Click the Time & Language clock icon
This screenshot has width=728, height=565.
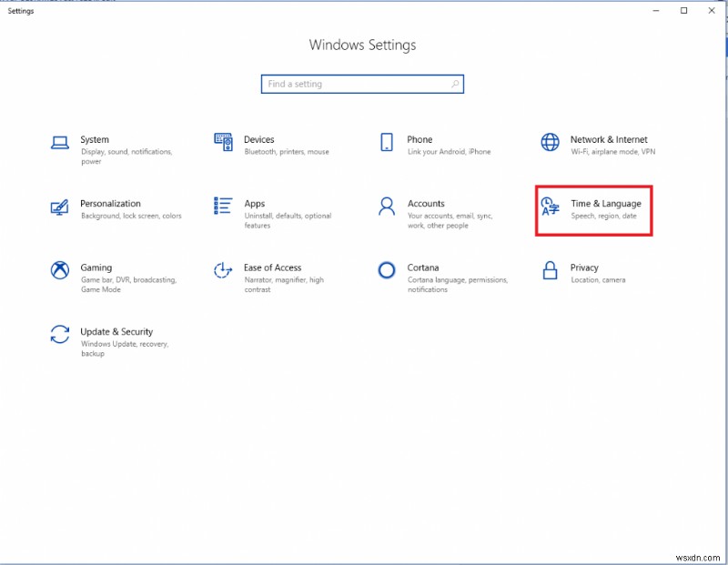point(550,207)
